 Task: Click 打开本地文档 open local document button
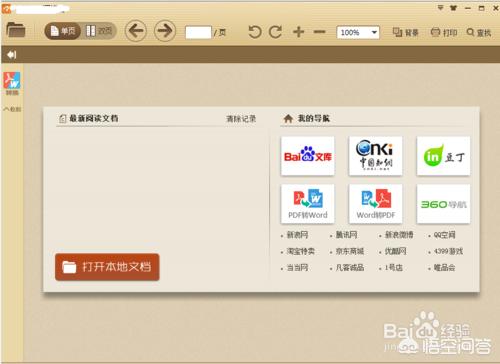[107, 267]
